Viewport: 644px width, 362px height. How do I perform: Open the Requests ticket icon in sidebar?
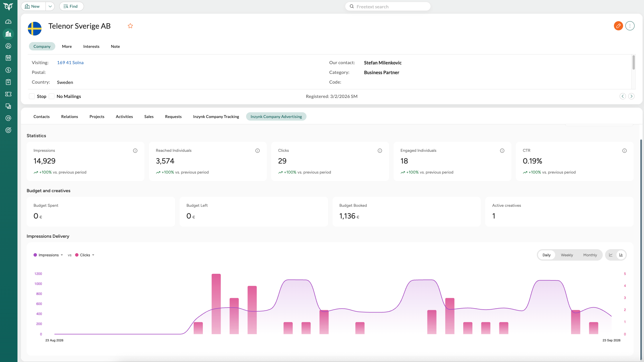coord(8,94)
